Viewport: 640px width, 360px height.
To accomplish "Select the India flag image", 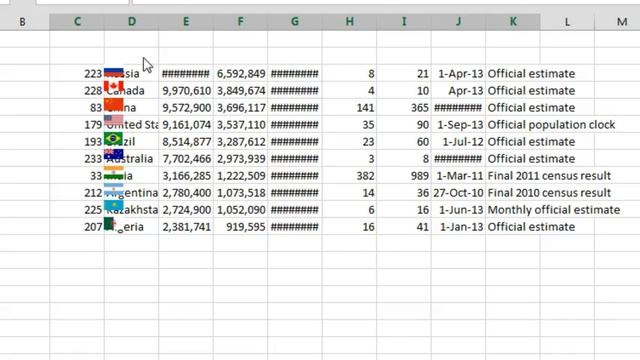I will point(113,172).
